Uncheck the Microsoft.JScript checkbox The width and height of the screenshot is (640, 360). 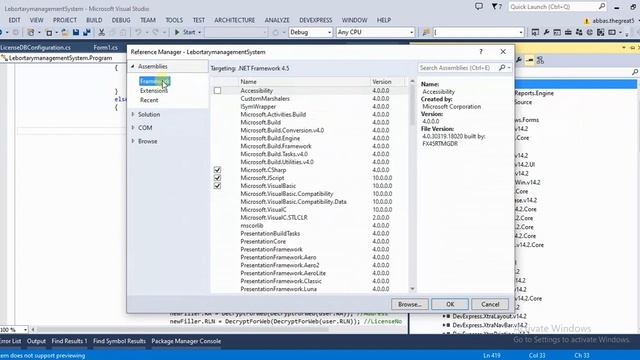[x=218, y=178]
